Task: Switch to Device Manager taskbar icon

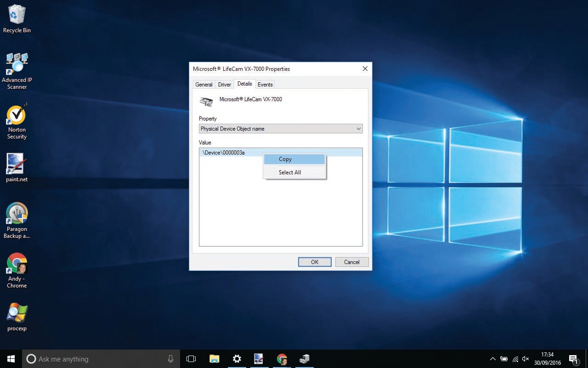Action: point(304,359)
